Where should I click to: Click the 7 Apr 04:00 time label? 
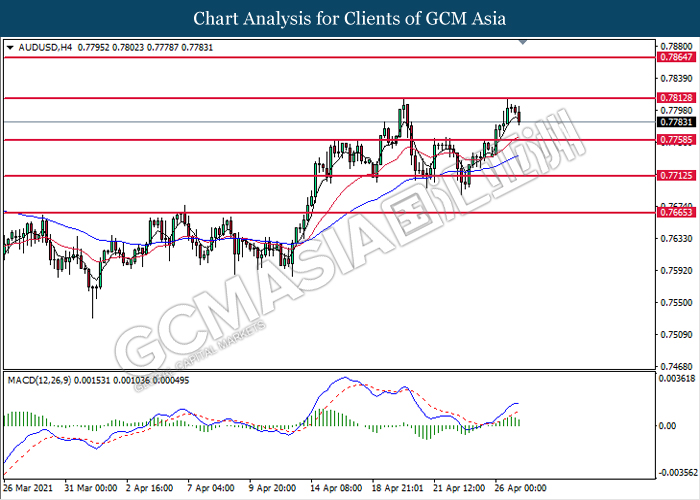pyautogui.click(x=211, y=488)
